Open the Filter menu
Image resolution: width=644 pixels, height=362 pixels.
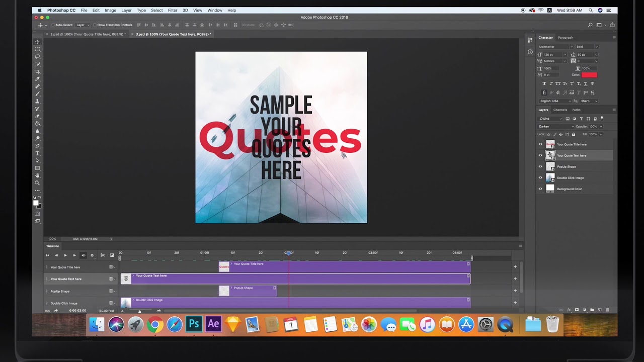(173, 10)
